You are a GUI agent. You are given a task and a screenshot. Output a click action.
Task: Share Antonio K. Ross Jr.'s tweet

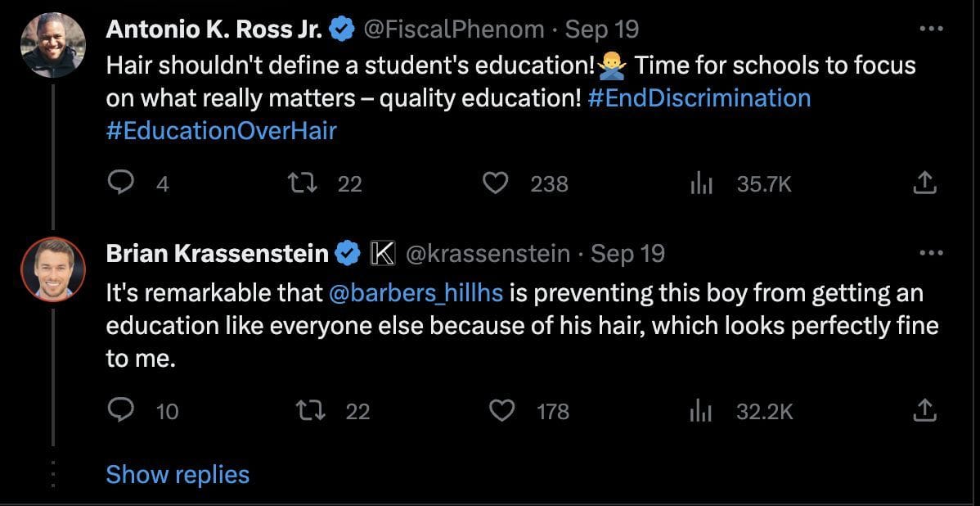(924, 183)
